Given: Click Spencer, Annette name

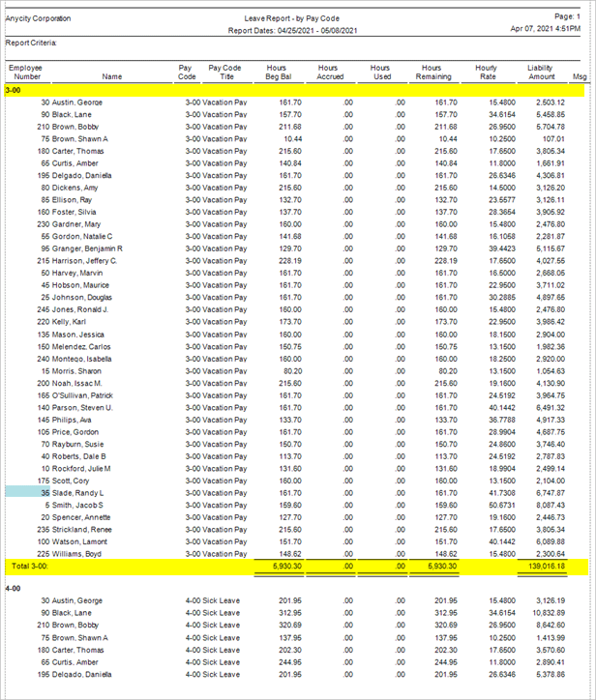Looking at the screenshot, I should (81, 517).
